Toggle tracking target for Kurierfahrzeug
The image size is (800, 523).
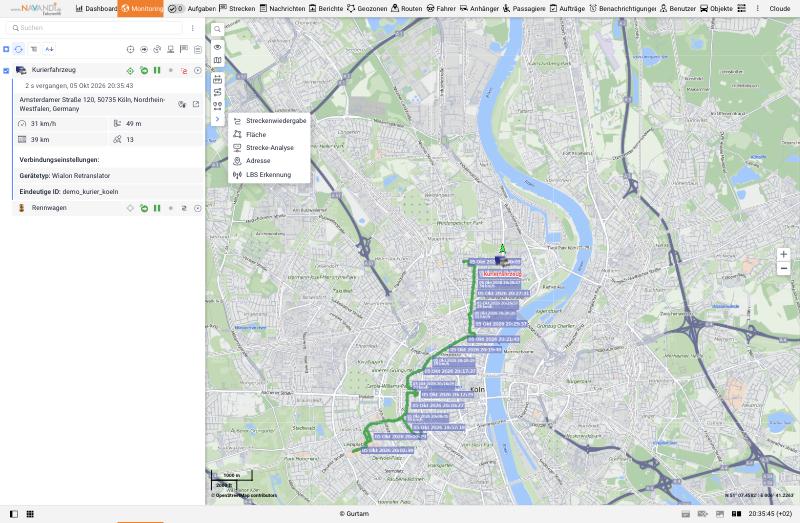(x=130, y=71)
